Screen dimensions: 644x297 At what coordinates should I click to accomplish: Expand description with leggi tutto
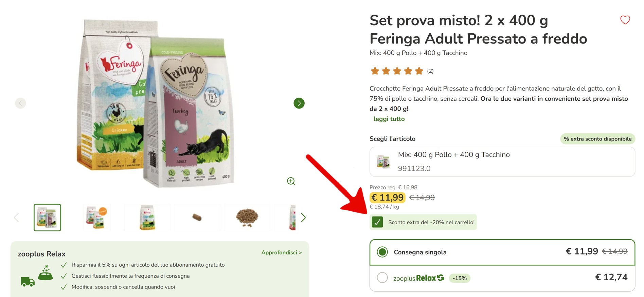point(389,119)
